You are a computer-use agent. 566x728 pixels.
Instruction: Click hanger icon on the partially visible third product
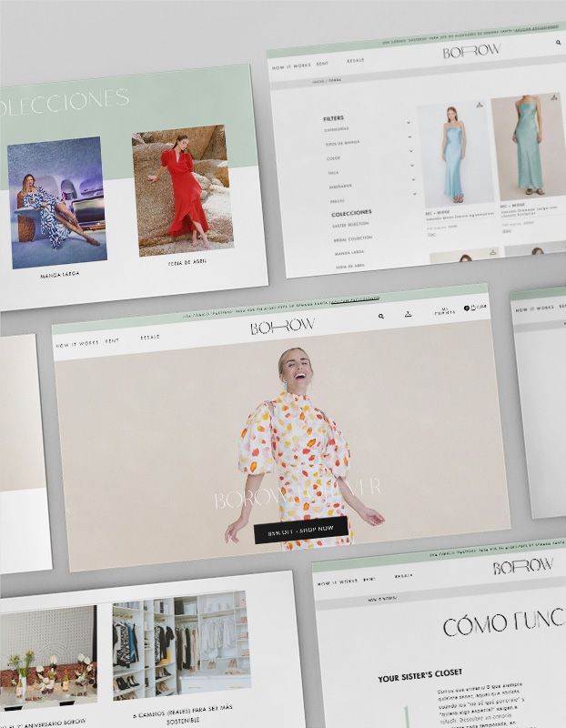(x=493, y=252)
